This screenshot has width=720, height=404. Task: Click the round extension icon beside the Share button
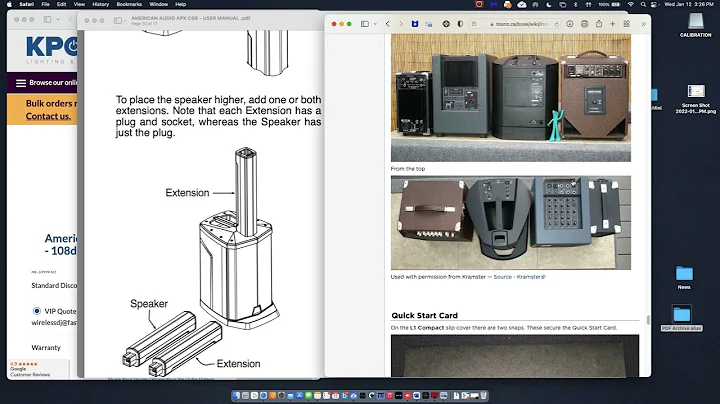pyautogui.click(x=584, y=24)
